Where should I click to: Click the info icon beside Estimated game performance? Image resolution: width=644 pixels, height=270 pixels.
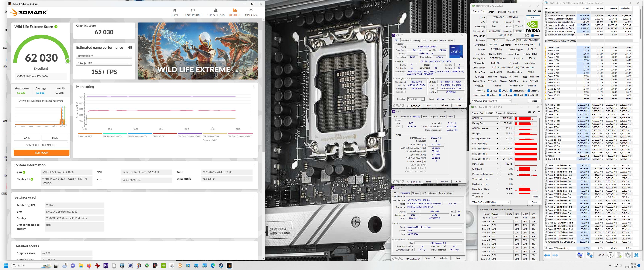tap(130, 48)
